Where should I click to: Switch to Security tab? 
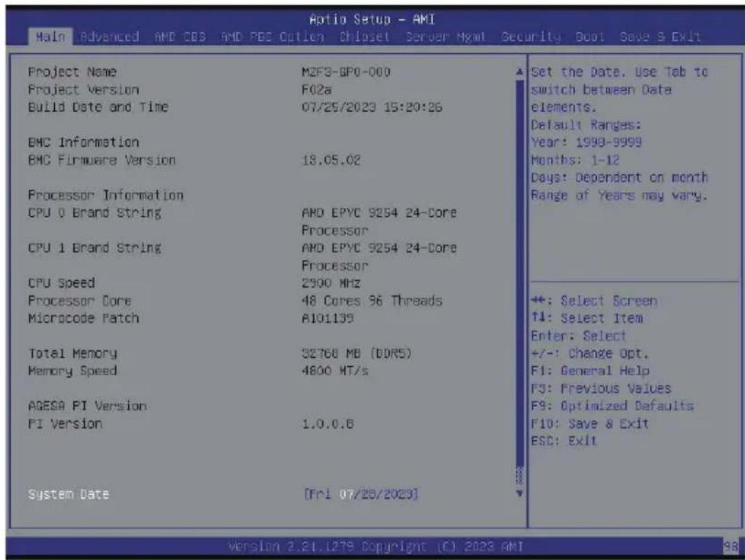tap(530, 36)
